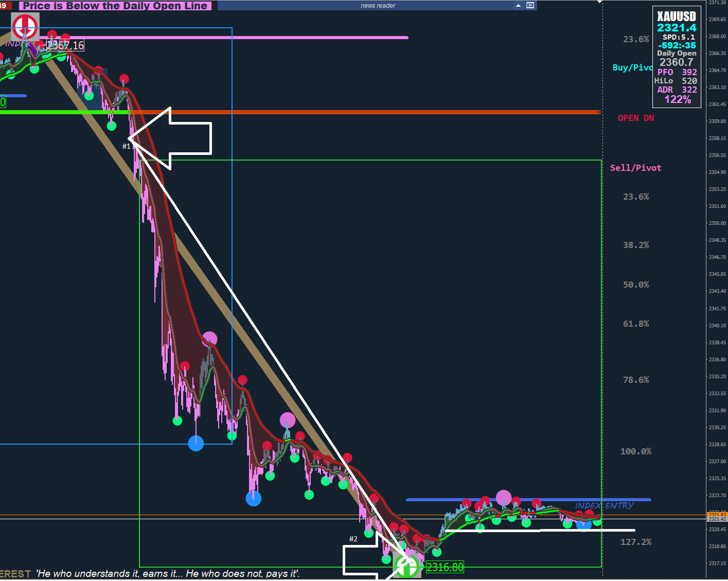This screenshot has height=581, width=728.
Task: Click the orange 2321.83 price tag on axis
Action: pyautogui.click(x=717, y=515)
